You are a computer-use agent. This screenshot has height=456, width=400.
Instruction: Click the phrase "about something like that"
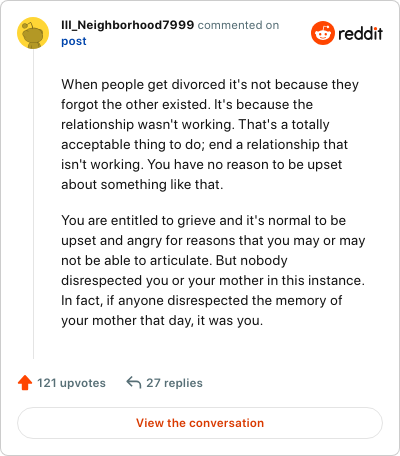(142, 185)
